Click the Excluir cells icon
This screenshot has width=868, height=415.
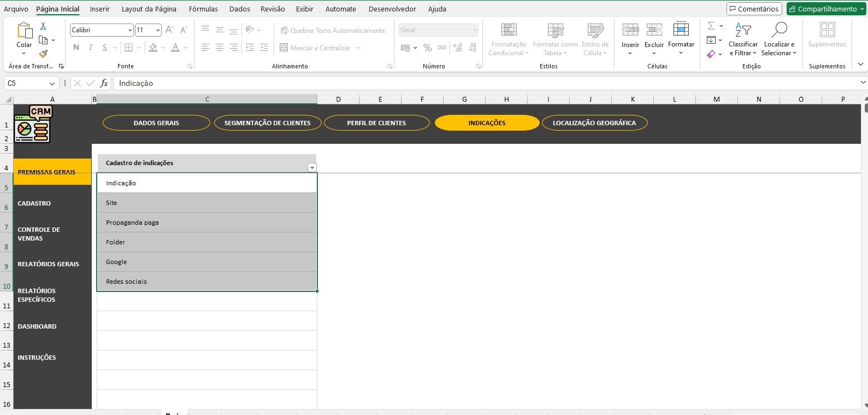(x=654, y=30)
